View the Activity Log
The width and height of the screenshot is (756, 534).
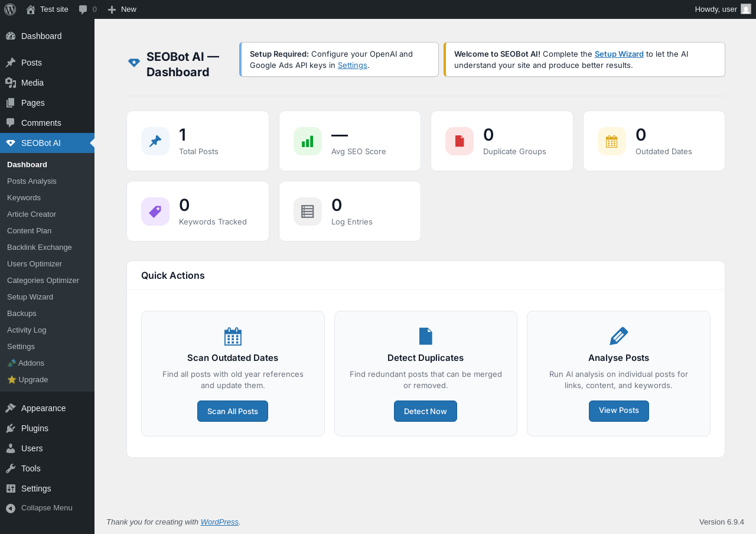click(x=27, y=330)
